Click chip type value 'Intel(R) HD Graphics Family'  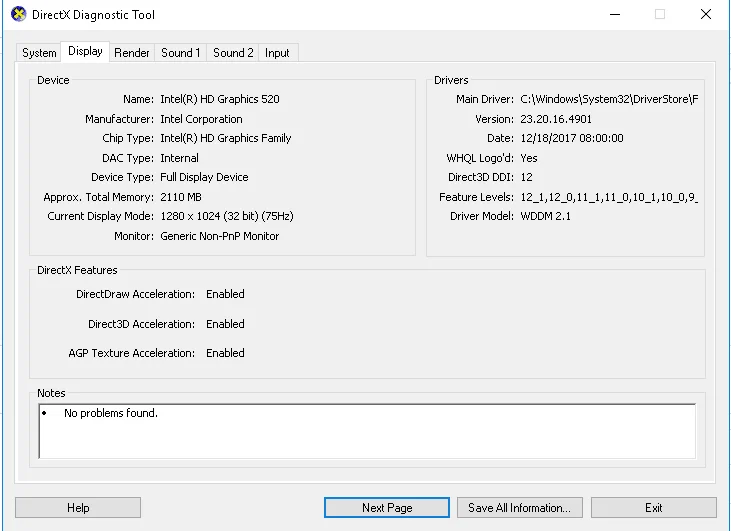coord(226,138)
